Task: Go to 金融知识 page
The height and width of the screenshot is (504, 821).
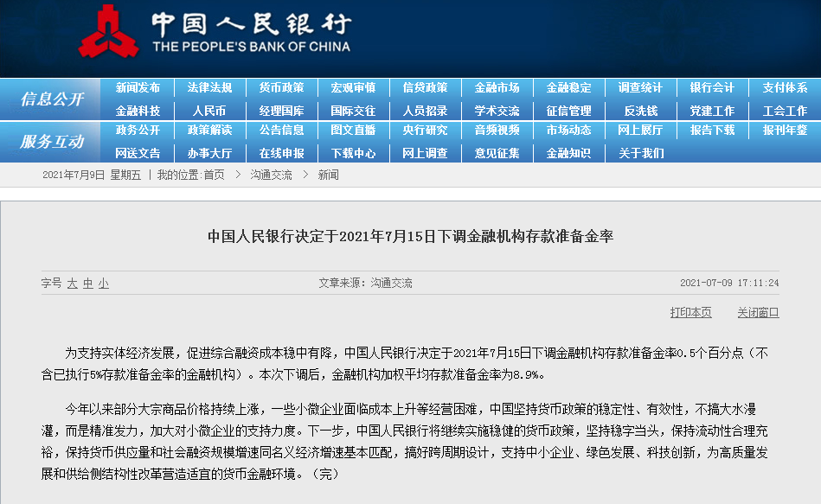Action: pyautogui.click(x=568, y=153)
